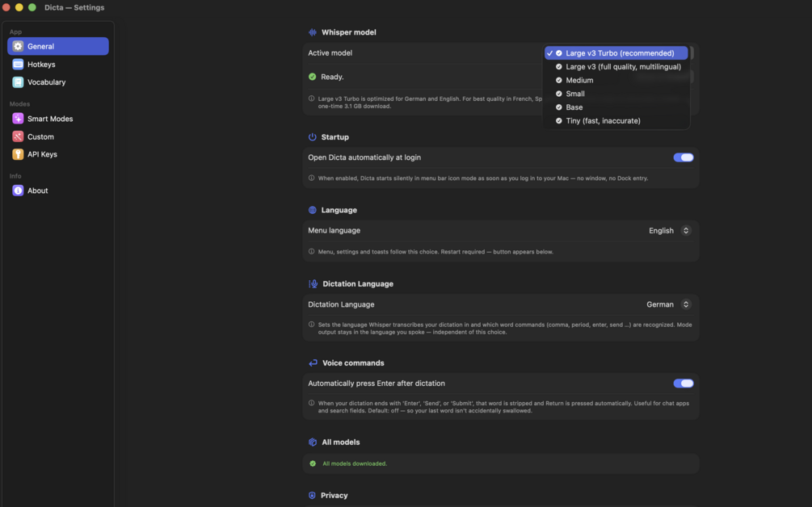Click the Whisper model waveform icon
812x507 pixels.
[x=312, y=32]
